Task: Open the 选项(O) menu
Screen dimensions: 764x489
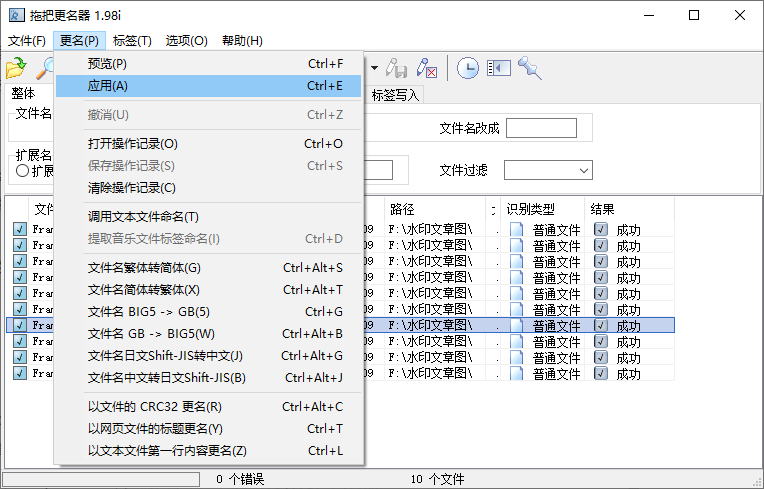Action: tap(187, 40)
